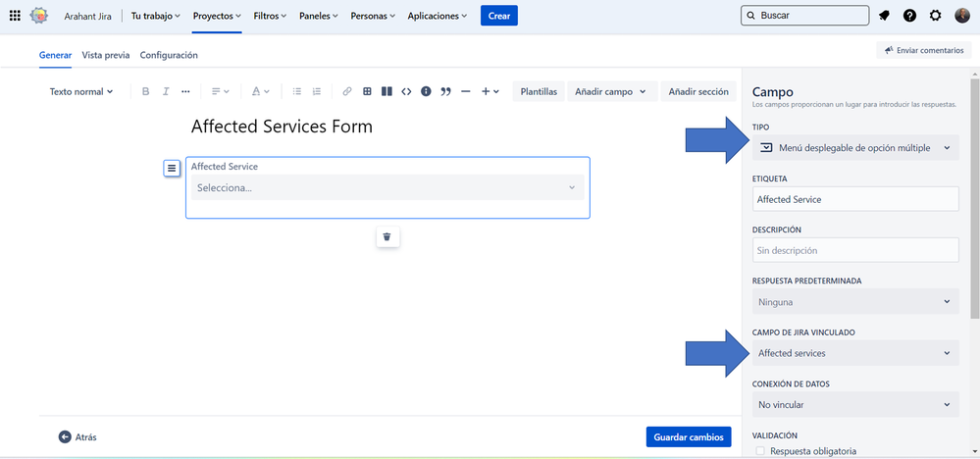980x459 pixels.
Task: Open the Filtros menu
Action: [x=270, y=16]
